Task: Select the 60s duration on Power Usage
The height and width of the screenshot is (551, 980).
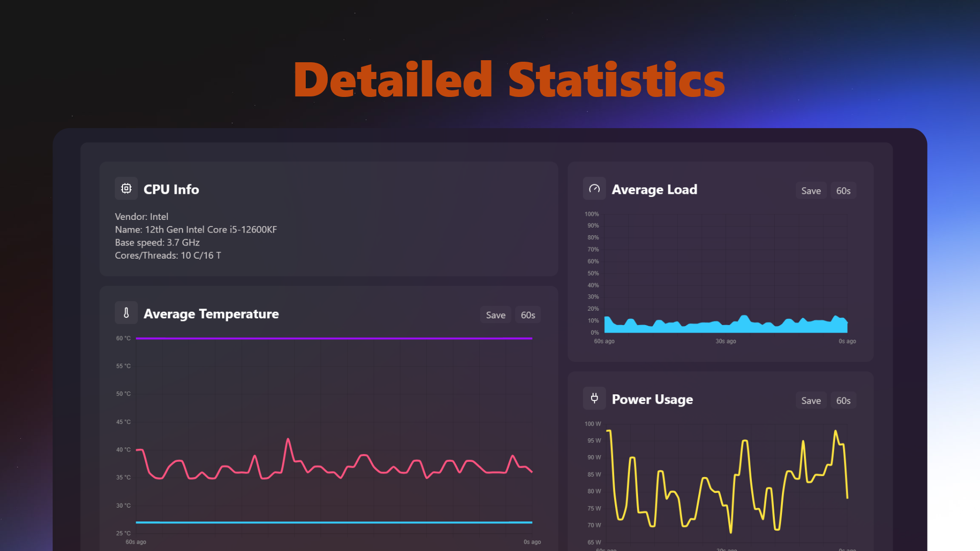Action: pyautogui.click(x=843, y=400)
